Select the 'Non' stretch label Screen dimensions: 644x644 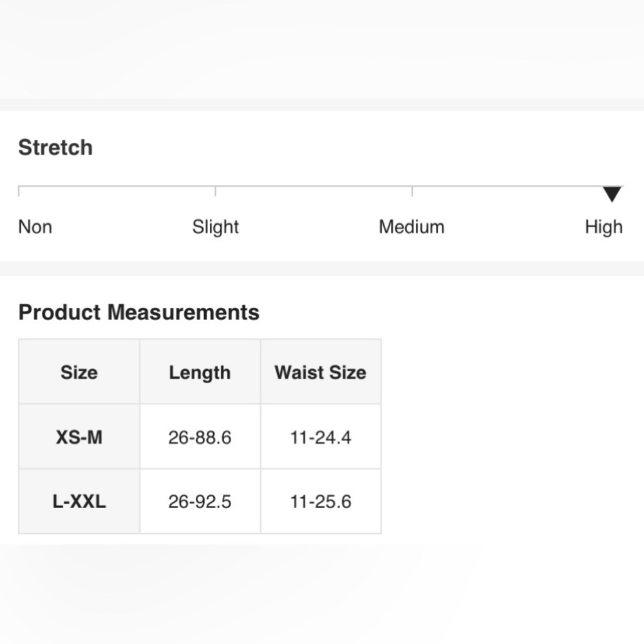[x=35, y=227]
